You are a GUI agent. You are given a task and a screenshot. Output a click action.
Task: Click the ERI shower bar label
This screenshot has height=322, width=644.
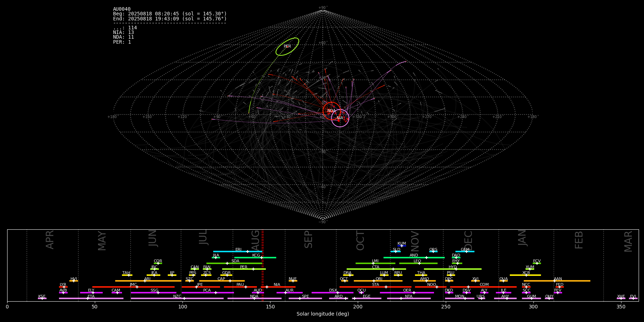(239, 250)
